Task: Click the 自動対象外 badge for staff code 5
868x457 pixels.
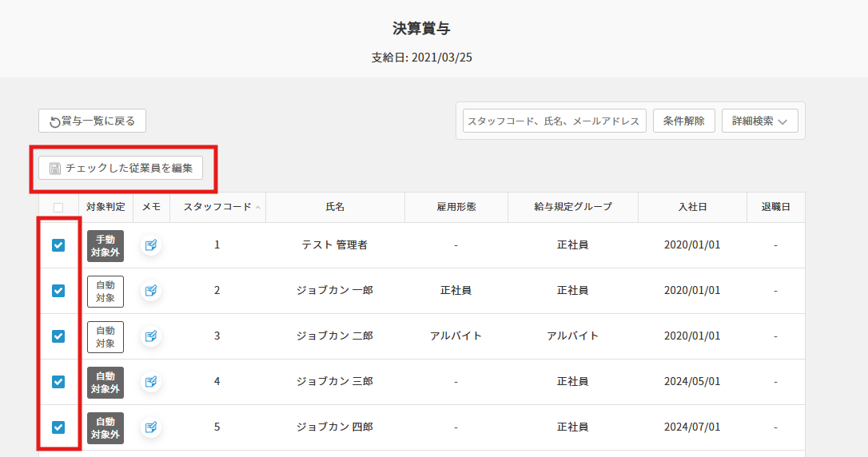Action: pos(106,427)
